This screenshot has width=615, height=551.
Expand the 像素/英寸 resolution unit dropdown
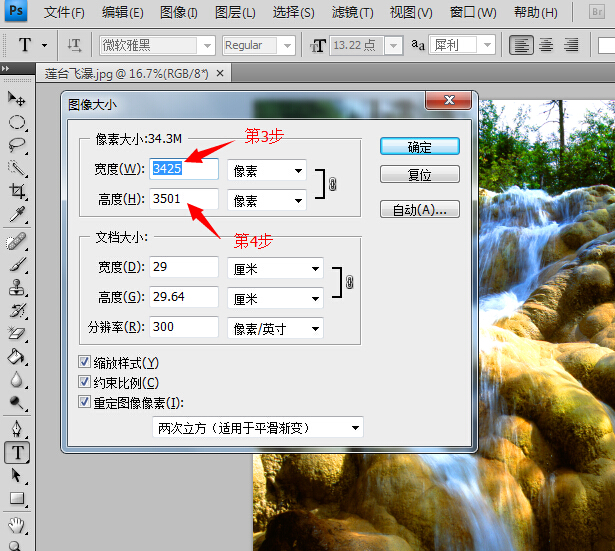pos(275,328)
